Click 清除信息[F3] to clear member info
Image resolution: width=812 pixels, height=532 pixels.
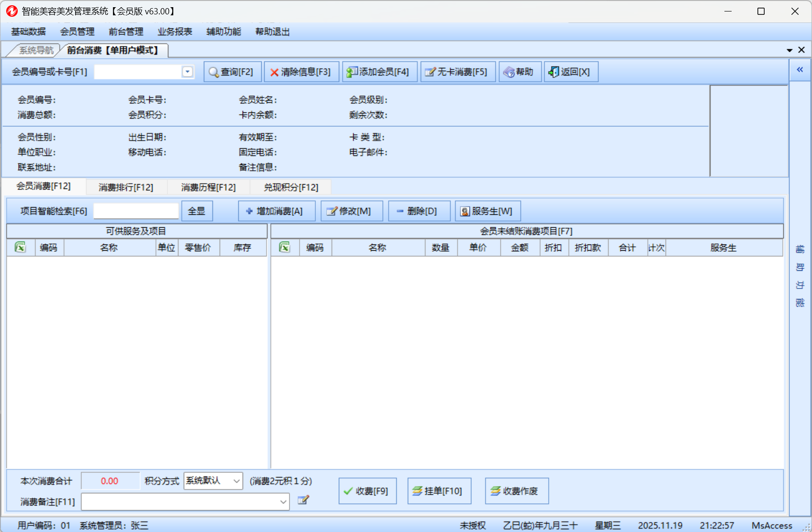(301, 72)
